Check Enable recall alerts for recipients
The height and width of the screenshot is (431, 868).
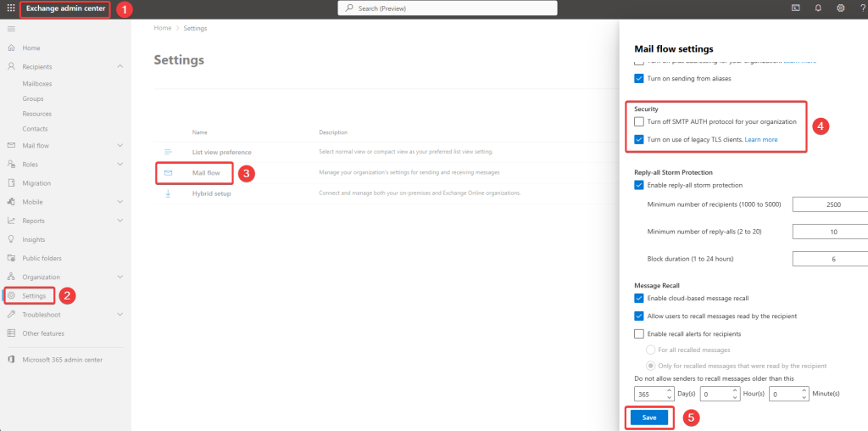click(639, 333)
